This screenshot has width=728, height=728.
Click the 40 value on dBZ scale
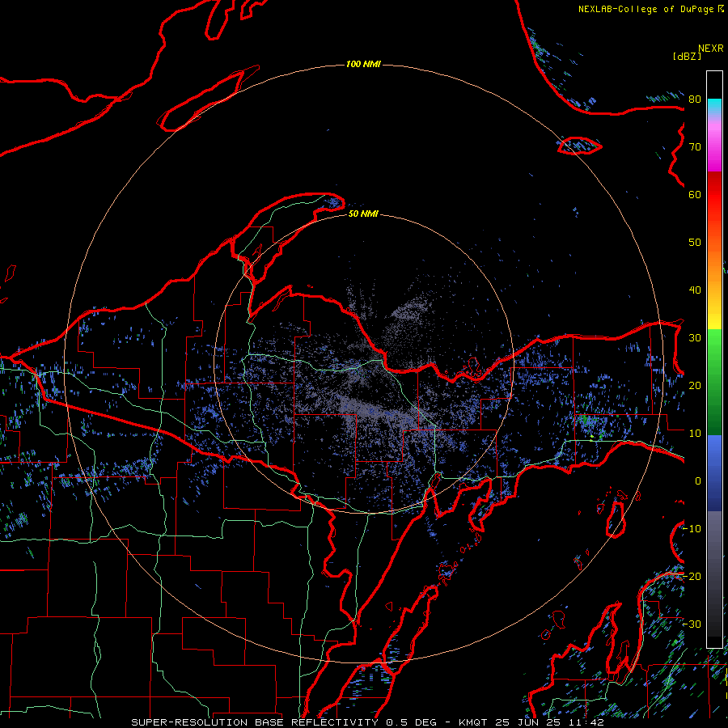click(695, 290)
